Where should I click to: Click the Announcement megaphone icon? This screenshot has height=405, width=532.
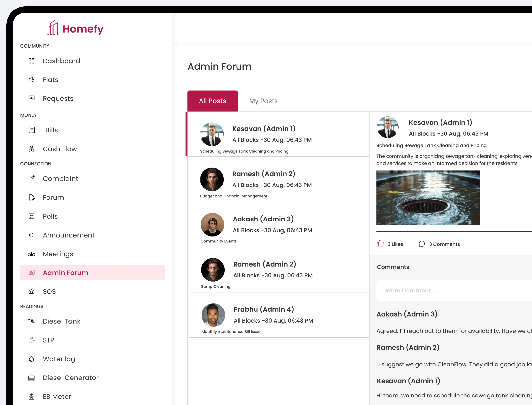click(31, 235)
